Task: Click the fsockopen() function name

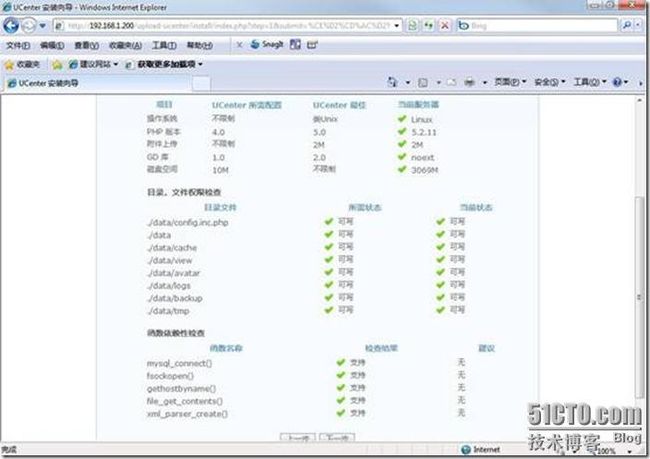Action: 170,376
